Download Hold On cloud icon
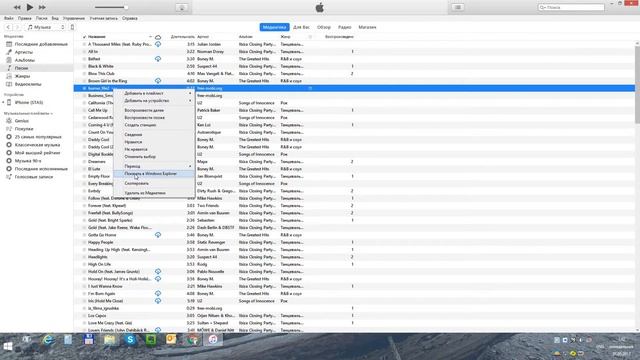The height and width of the screenshot is (360, 640). (158, 271)
